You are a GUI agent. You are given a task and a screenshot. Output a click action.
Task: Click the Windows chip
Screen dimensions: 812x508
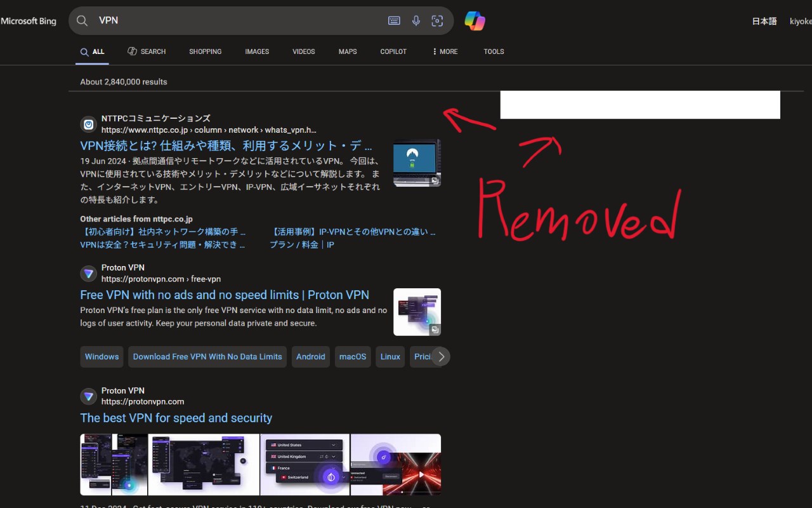pos(101,356)
